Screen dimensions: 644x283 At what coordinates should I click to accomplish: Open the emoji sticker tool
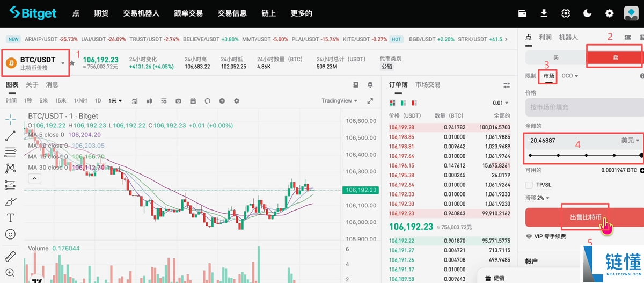[x=10, y=235]
